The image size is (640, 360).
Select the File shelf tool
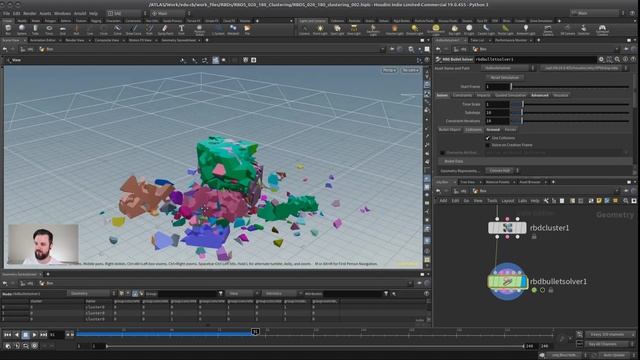(247, 29)
